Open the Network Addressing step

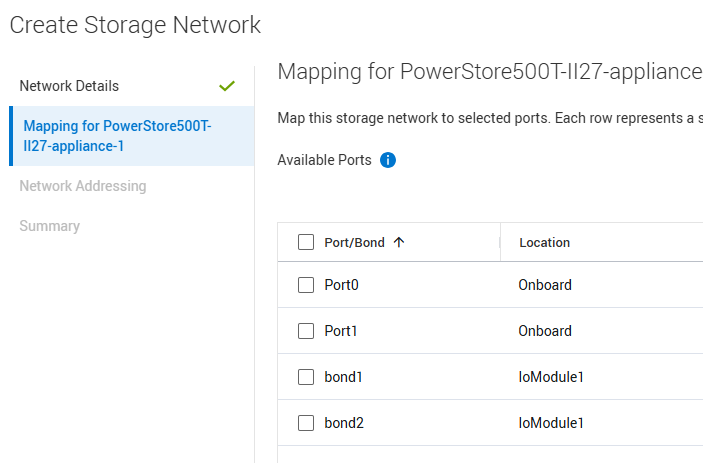coord(83,186)
